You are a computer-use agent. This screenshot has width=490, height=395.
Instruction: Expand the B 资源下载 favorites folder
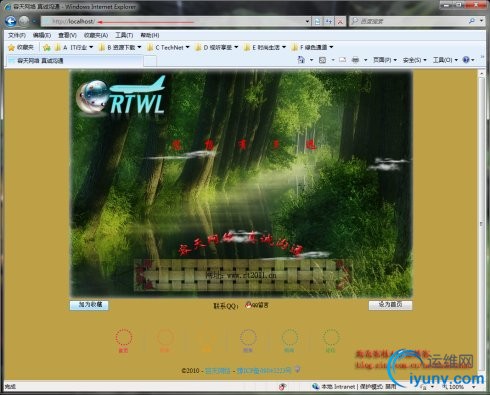[x=120, y=48]
